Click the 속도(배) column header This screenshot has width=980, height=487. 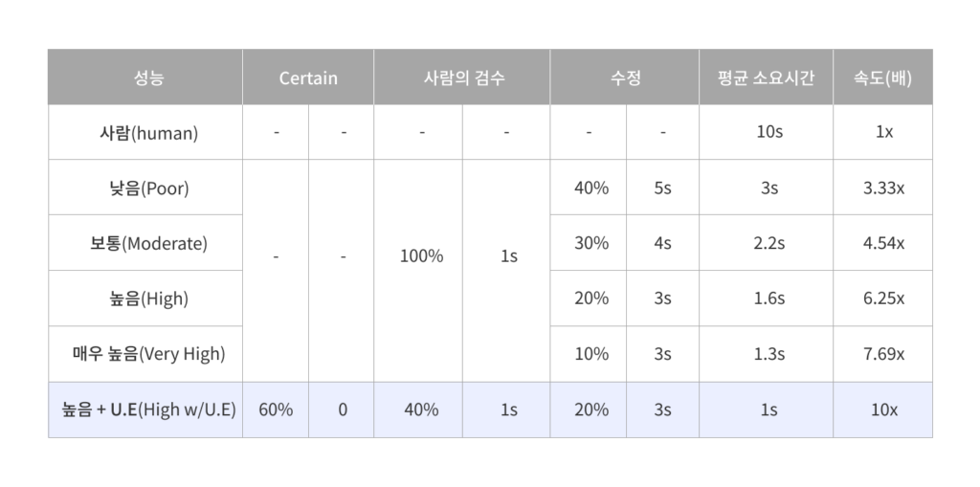point(882,77)
